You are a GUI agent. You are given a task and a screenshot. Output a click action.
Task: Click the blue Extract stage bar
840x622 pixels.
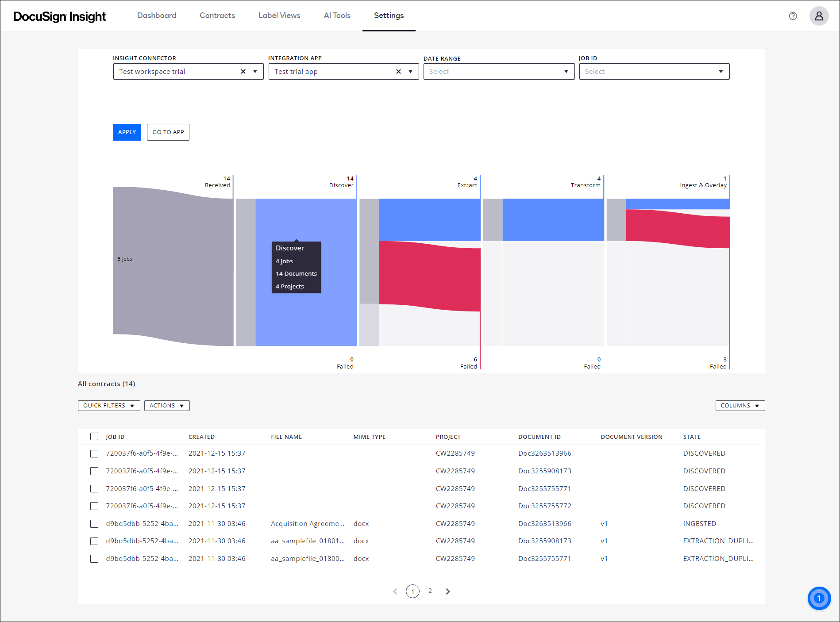(x=429, y=220)
